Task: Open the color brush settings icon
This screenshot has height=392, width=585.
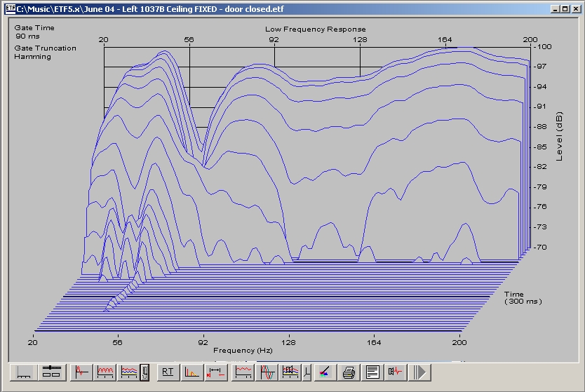Action: tap(324, 372)
